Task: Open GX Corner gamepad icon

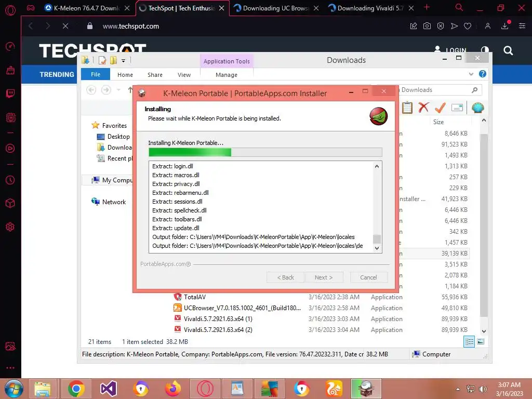Action: point(31,8)
